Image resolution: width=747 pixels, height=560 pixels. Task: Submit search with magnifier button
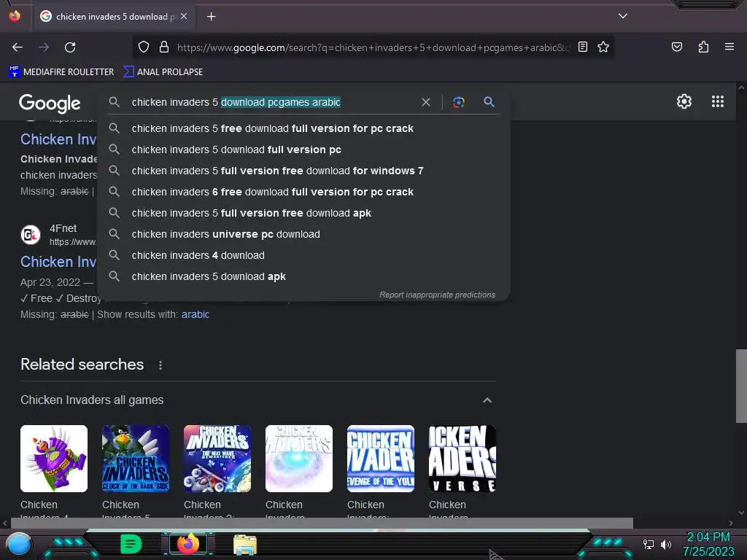489,102
